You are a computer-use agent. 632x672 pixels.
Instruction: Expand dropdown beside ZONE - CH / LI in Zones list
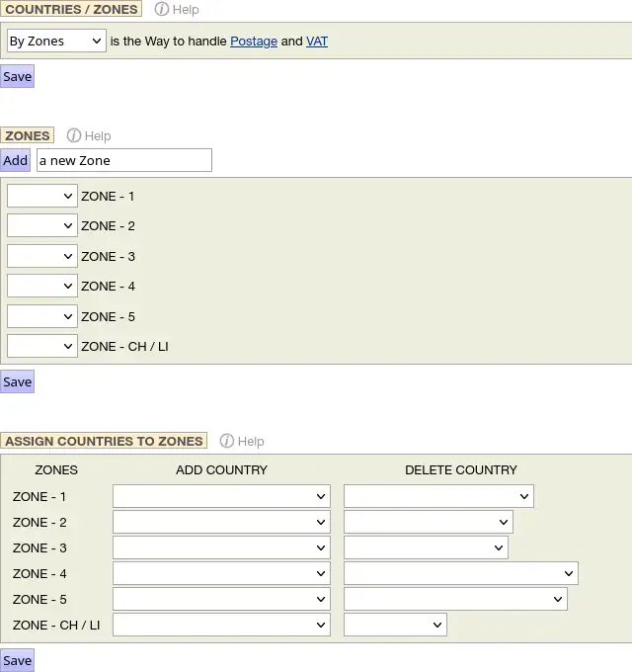click(x=41, y=346)
